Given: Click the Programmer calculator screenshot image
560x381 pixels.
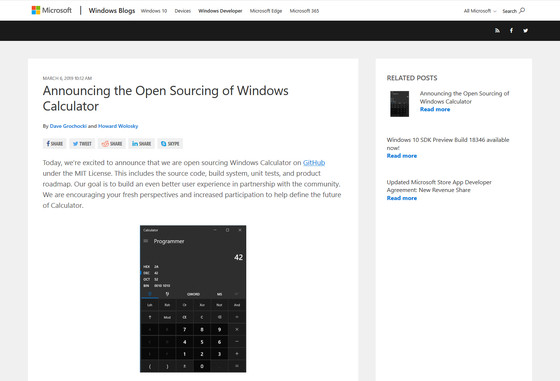Looking at the screenshot, I should click(x=193, y=299).
